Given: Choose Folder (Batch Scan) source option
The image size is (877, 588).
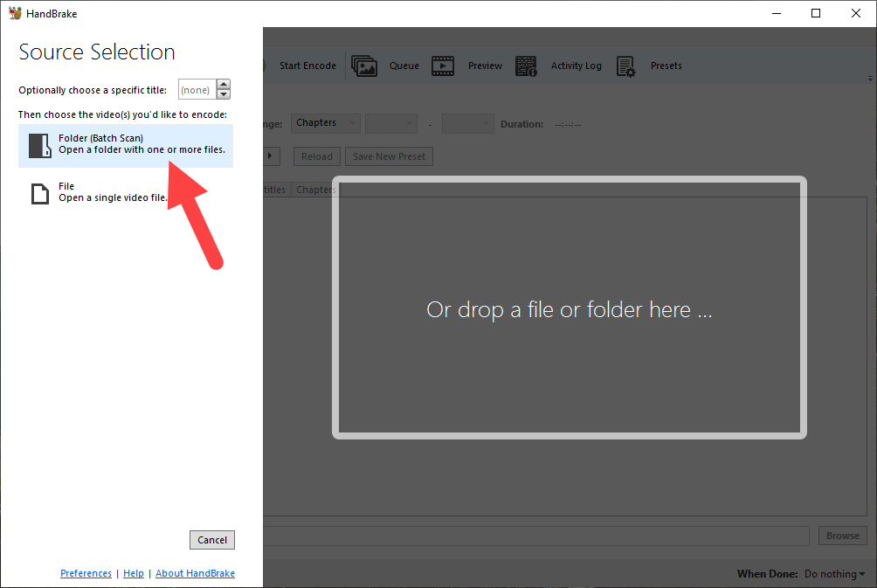Looking at the screenshot, I should tap(126, 145).
